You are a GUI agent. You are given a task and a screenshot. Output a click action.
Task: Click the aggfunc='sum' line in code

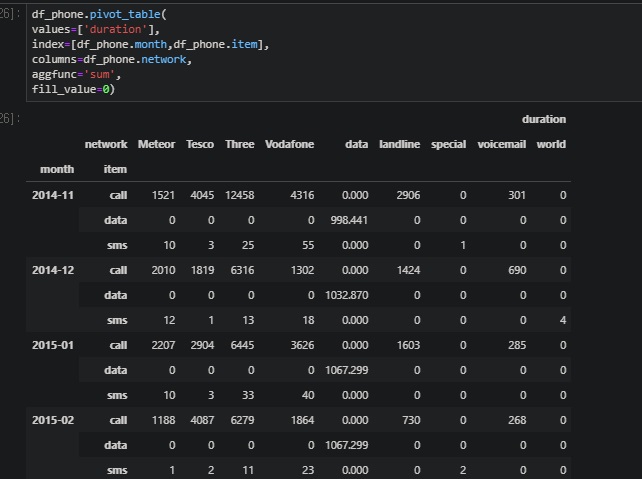[76, 75]
